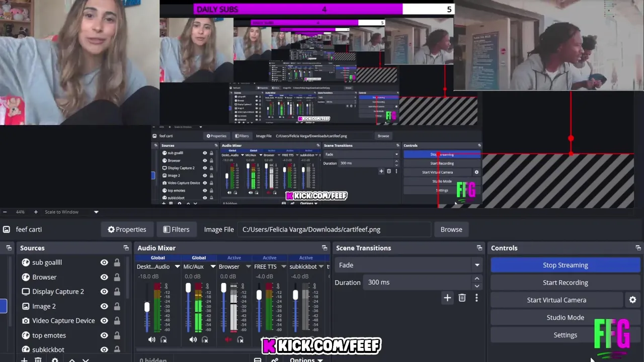Screen dimensions: 644x362
Task: Click the globe icon beside sub goallll source
Action: (x=26, y=262)
